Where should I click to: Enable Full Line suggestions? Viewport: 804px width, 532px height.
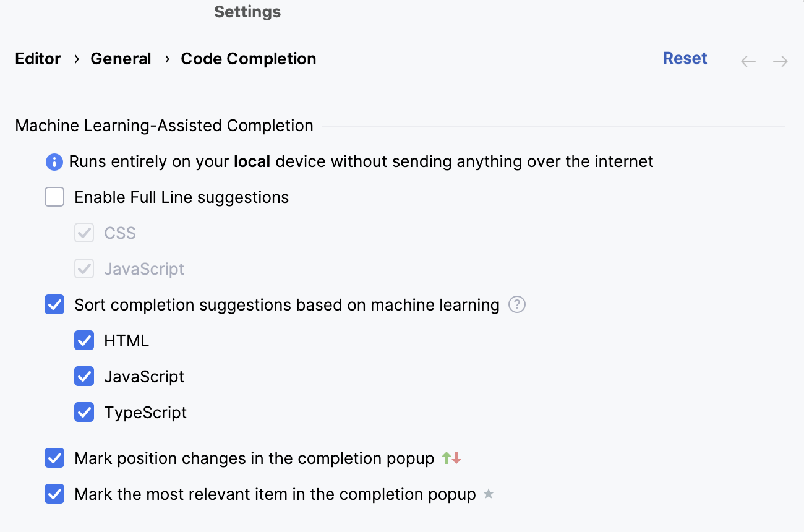[x=54, y=197]
